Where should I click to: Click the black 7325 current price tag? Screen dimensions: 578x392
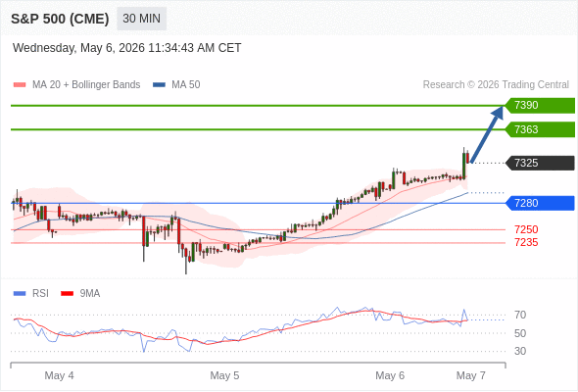tap(540, 163)
